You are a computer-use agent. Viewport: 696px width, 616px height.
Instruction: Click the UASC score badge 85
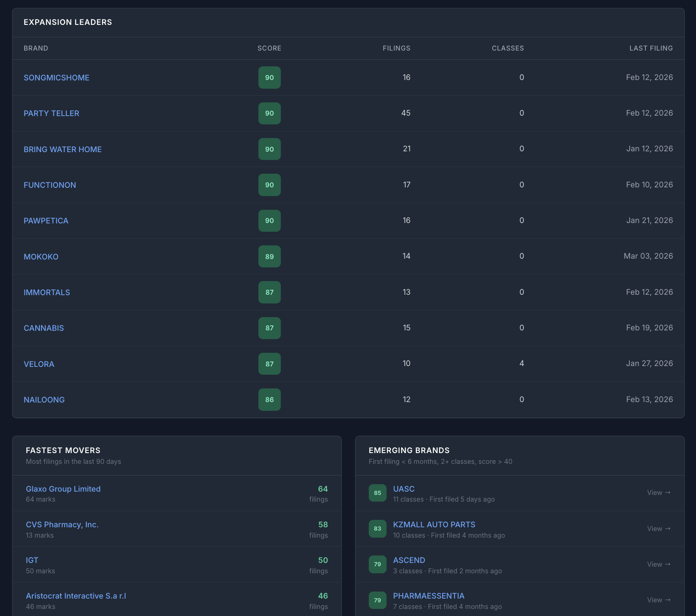(x=377, y=493)
